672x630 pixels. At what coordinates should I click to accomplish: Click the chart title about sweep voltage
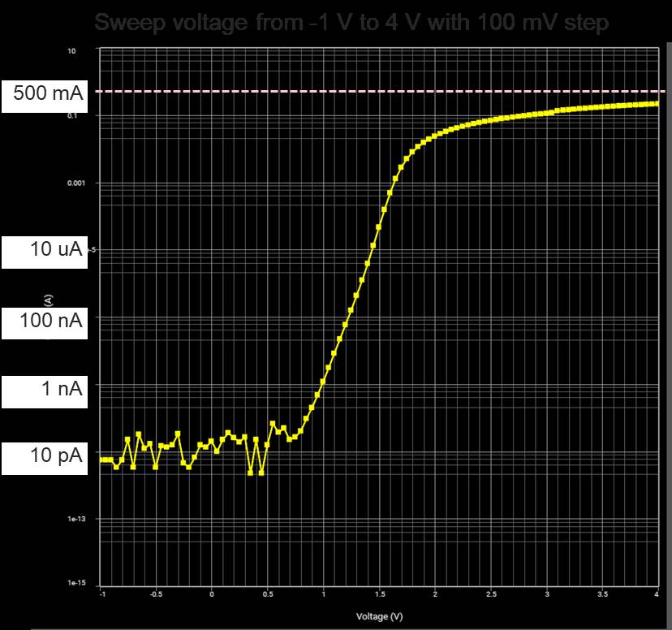tap(351, 22)
